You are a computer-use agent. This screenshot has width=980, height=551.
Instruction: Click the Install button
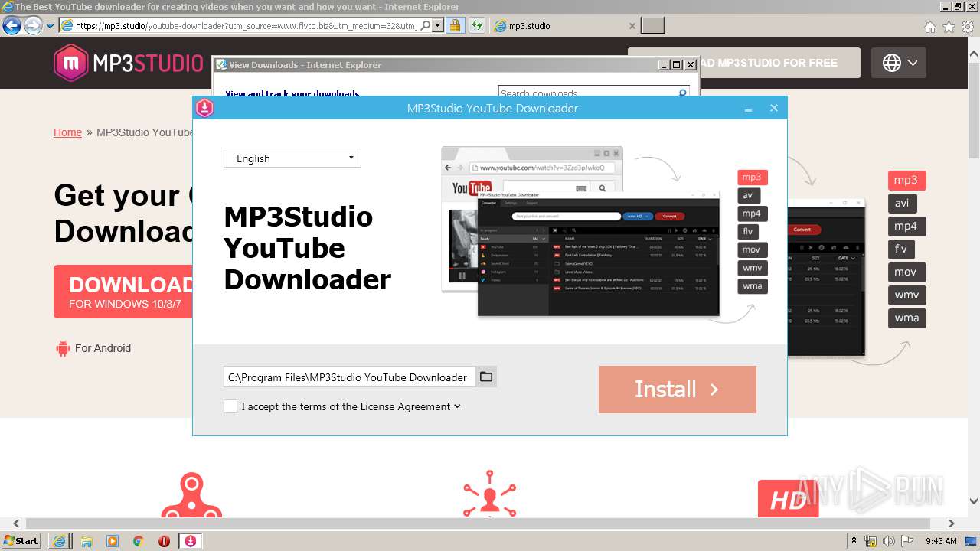tap(677, 390)
